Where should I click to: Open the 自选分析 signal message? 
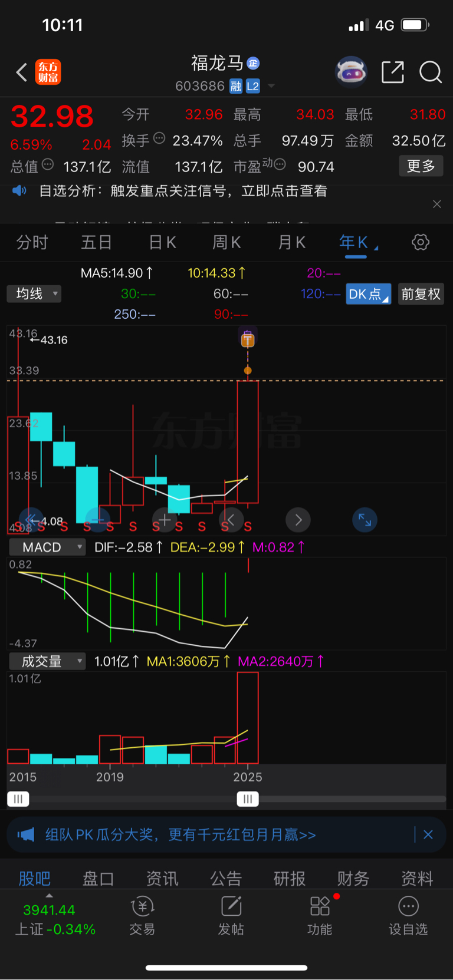pos(183,191)
